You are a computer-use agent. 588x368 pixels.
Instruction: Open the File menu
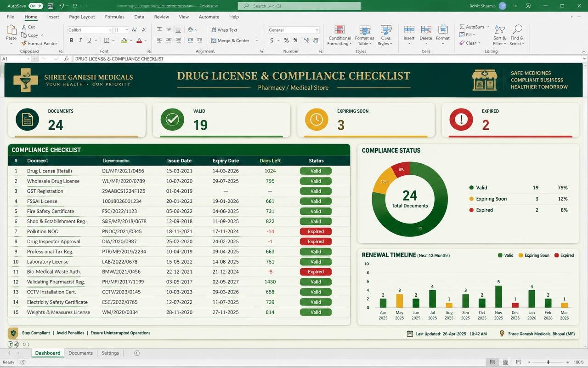pos(11,17)
